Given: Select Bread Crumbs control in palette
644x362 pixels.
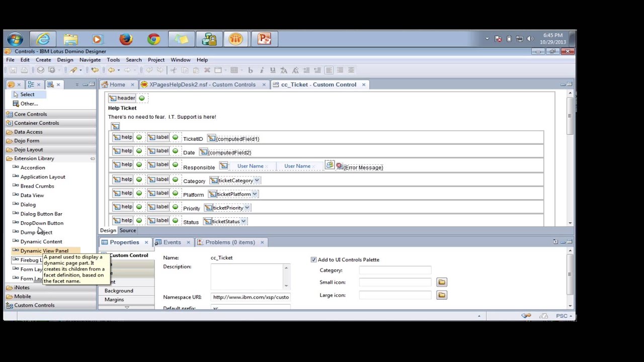Looking at the screenshot, I should (x=37, y=186).
